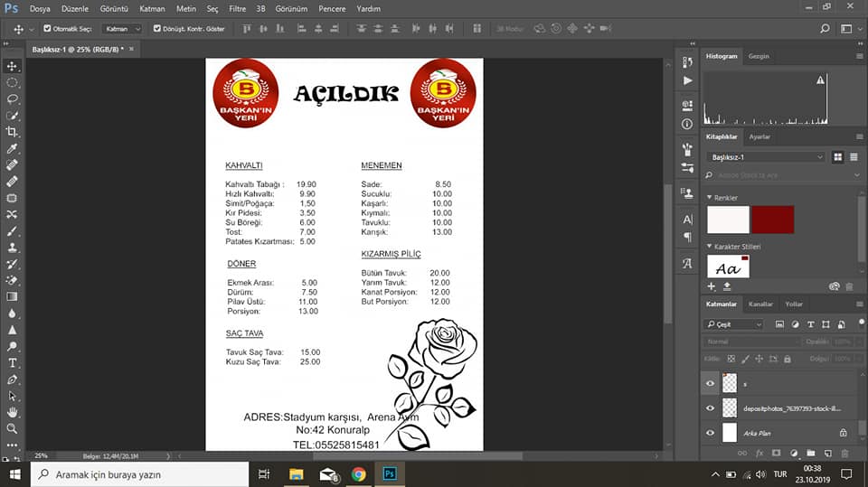
Task: Select the Move tool in the toolbox
Action: 12,67
